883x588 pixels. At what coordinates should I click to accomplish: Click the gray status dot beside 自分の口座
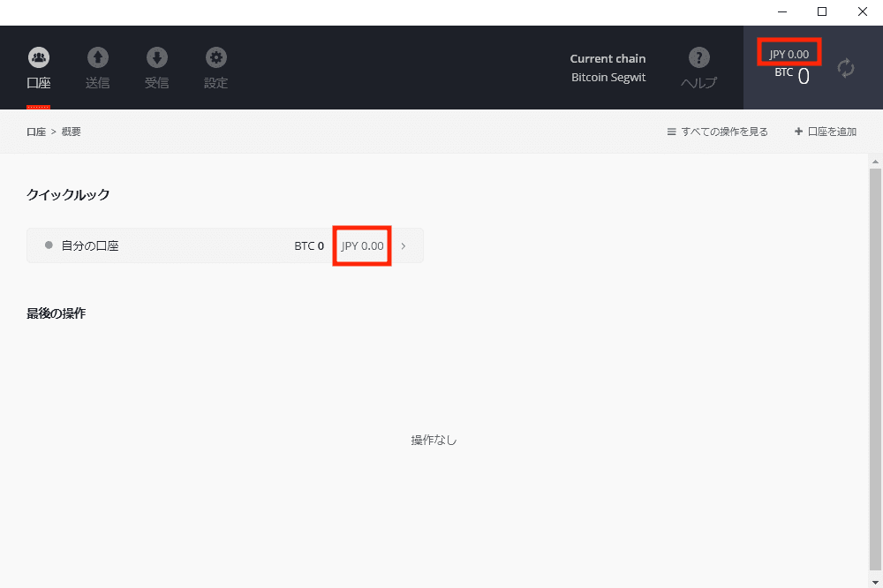[49, 245]
